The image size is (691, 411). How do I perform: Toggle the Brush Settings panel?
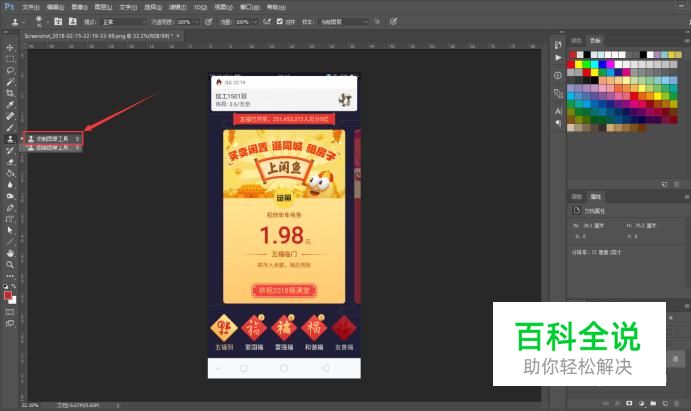point(58,21)
